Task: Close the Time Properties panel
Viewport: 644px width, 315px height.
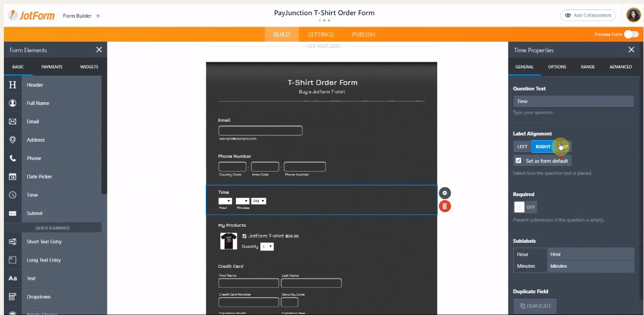Action: point(631,49)
